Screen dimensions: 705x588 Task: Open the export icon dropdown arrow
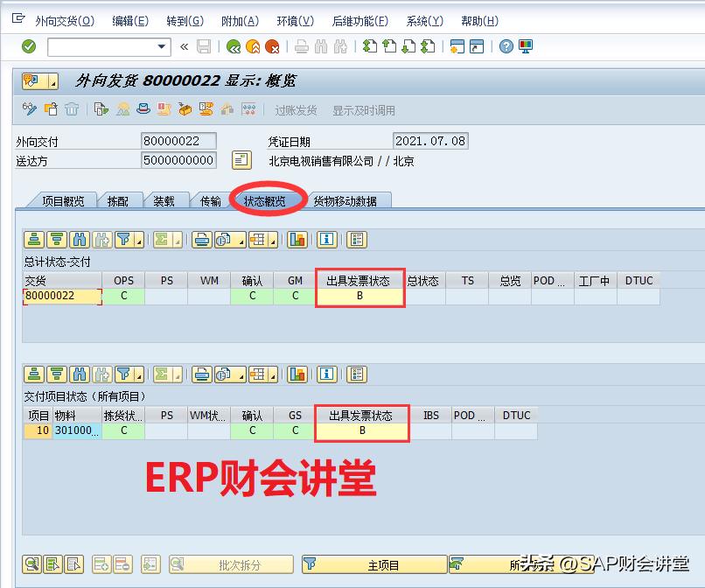pyautogui.click(x=241, y=240)
